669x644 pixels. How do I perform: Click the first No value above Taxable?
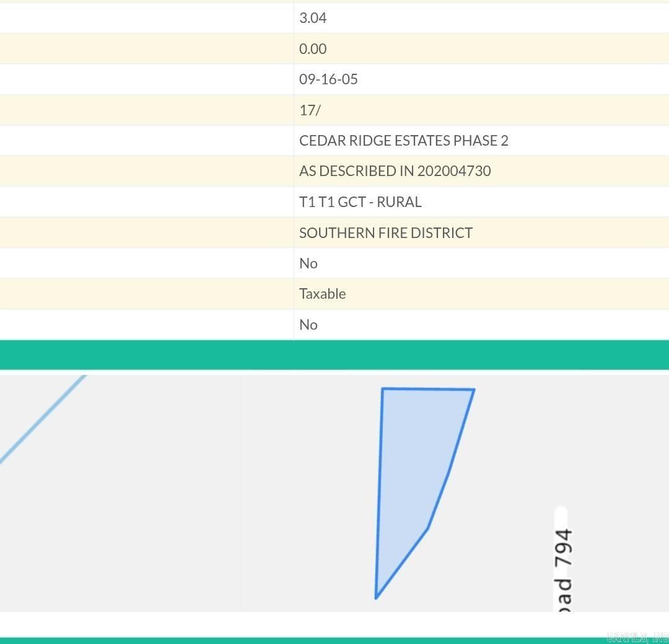click(x=308, y=263)
